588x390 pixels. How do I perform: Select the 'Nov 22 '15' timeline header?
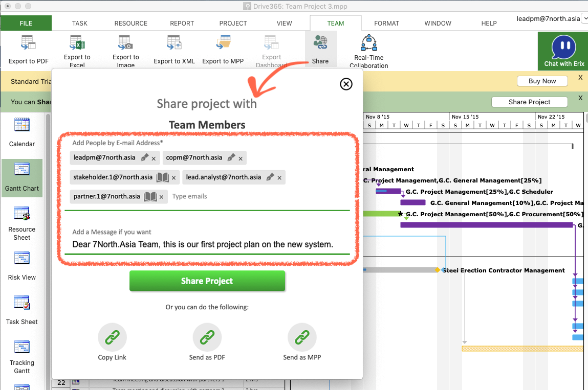pos(551,117)
